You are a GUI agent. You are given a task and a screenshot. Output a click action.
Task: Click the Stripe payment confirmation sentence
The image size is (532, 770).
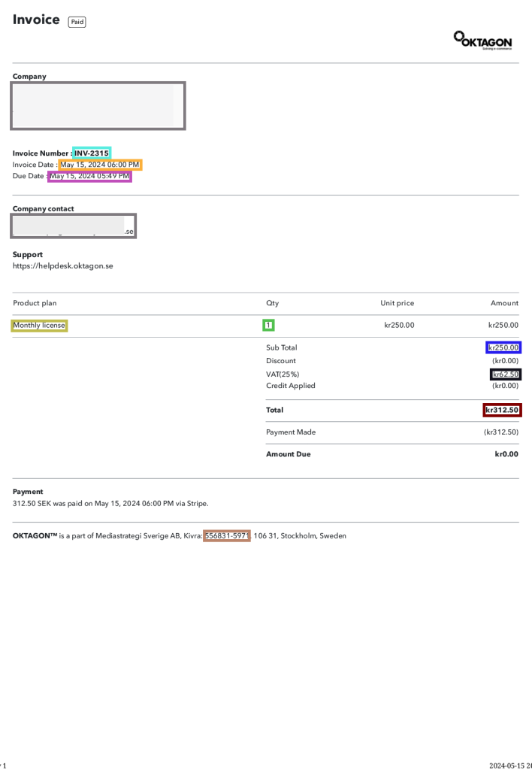point(110,503)
